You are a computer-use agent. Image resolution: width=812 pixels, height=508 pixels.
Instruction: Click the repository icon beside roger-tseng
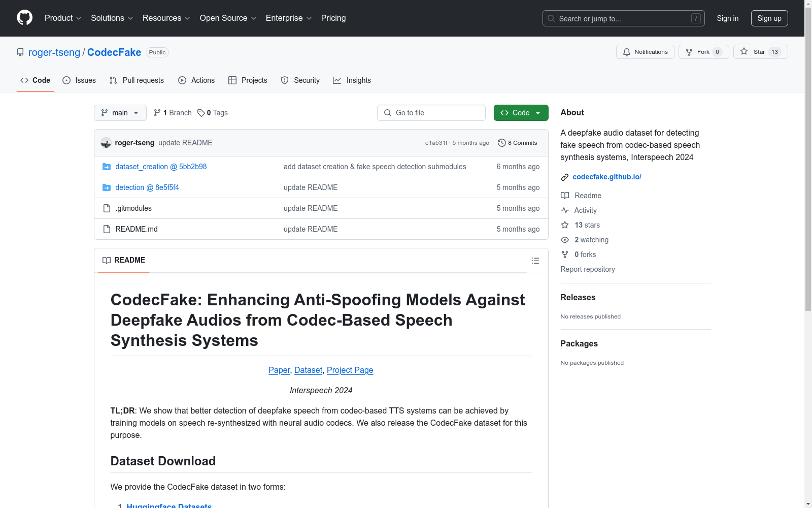coord(20,52)
